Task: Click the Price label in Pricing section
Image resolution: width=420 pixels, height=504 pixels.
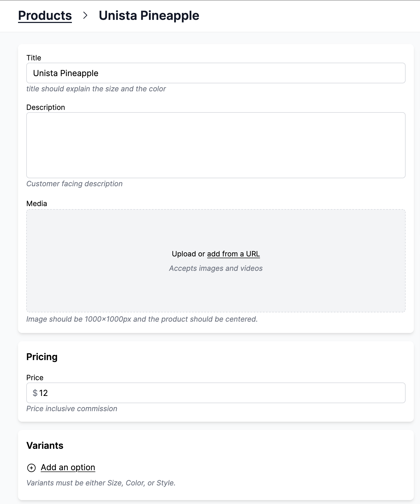Action: point(35,378)
